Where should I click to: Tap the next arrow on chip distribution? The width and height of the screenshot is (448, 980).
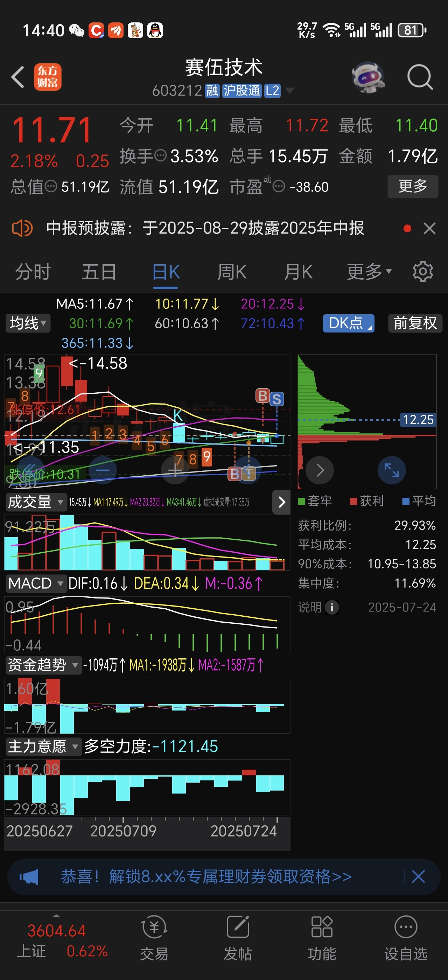tap(320, 470)
